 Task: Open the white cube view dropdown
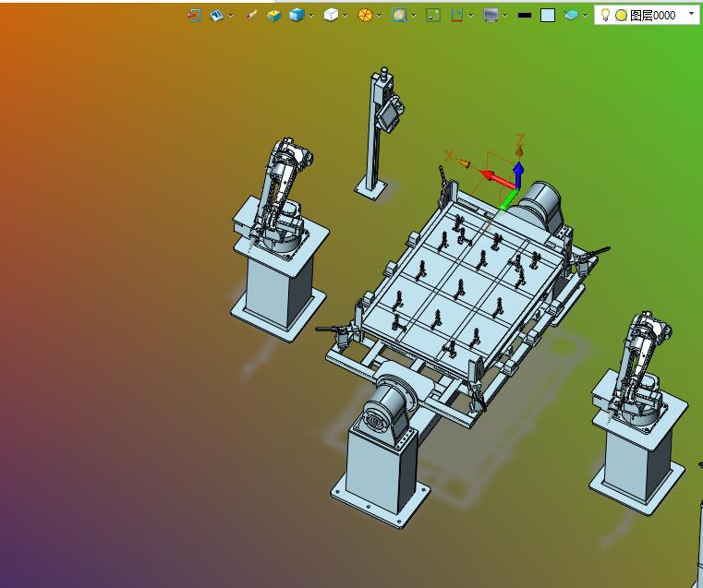point(345,16)
